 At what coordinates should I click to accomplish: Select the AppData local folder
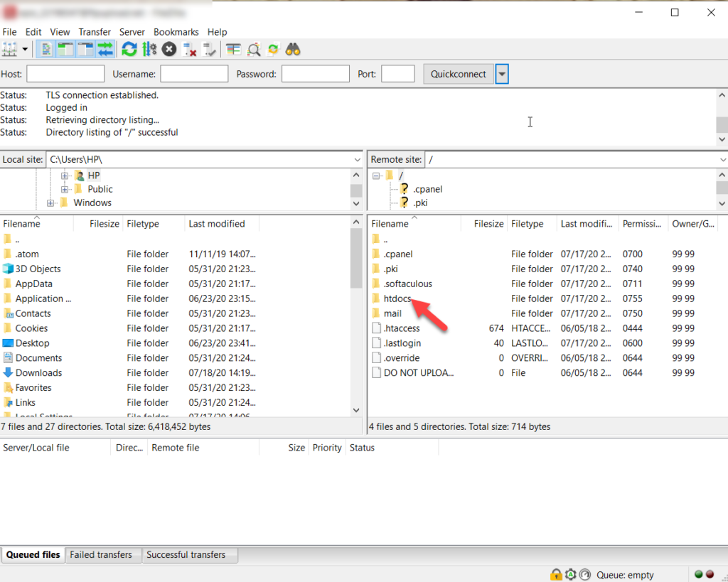click(33, 284)
